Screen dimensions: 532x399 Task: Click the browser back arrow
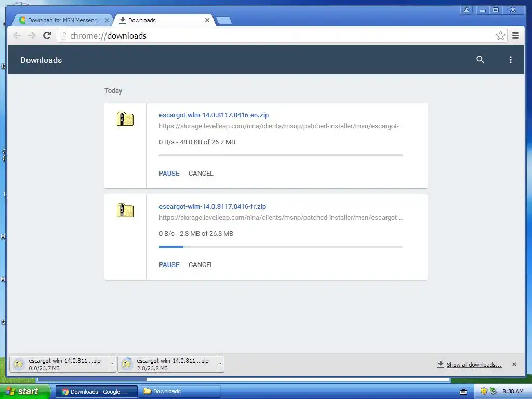(x=17, y=36)
